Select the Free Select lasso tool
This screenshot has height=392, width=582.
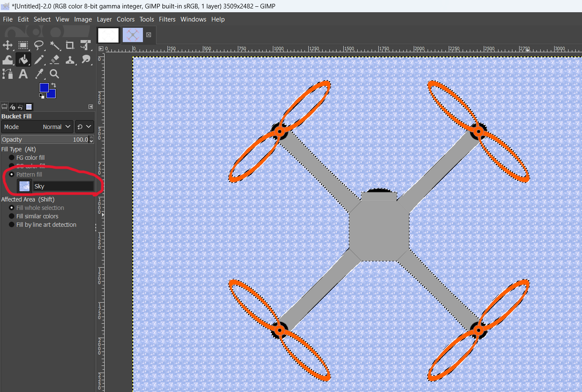pos(39,46)
